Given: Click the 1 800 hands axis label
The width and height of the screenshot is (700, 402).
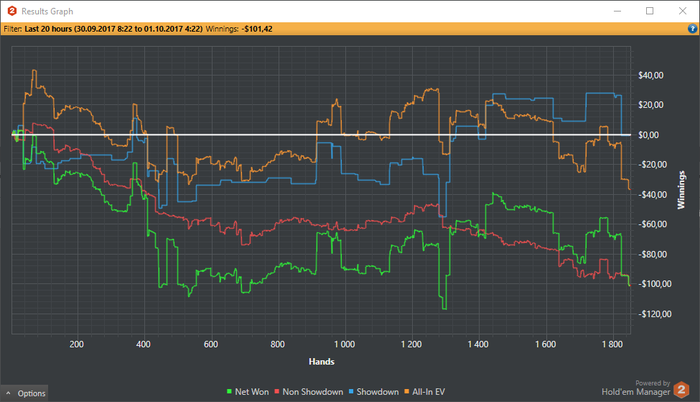Looking at the screenshot, I should (x=612, y=344).
